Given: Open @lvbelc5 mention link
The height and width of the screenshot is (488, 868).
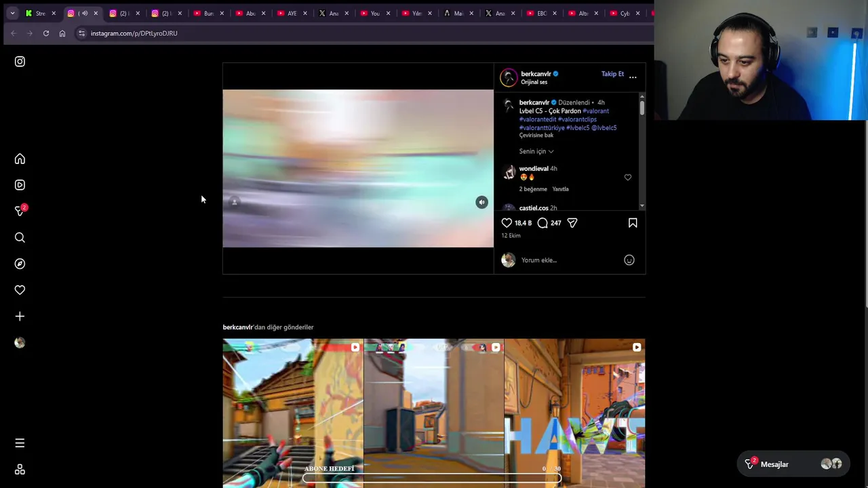Looking at the screenshot, I should click(x=604, y=127).
